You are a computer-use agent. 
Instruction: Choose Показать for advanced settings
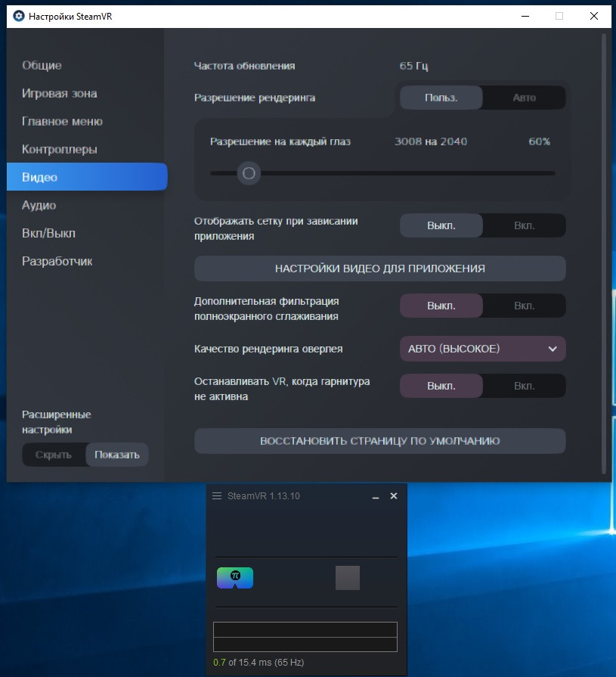(117, 455)
